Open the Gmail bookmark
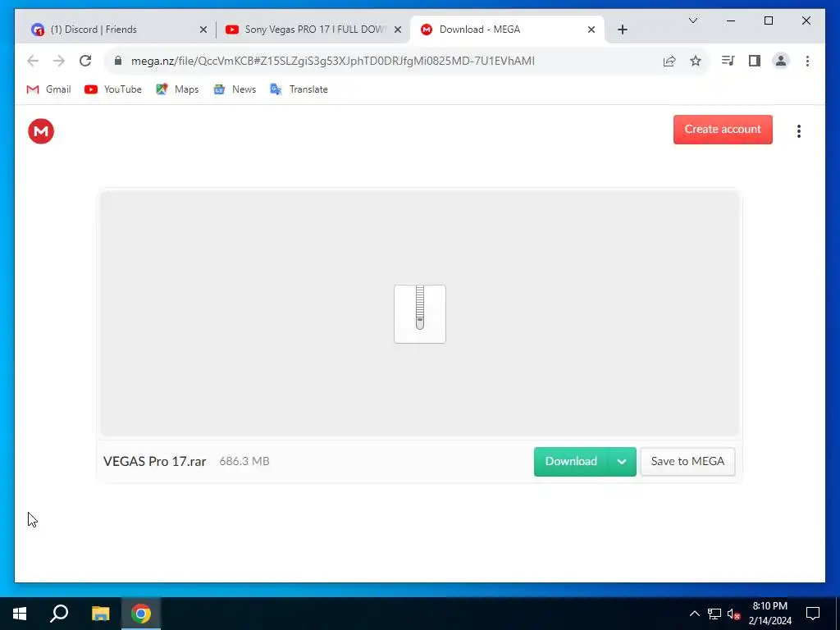Viewport: 840px width, 630px height. [48, 89]
